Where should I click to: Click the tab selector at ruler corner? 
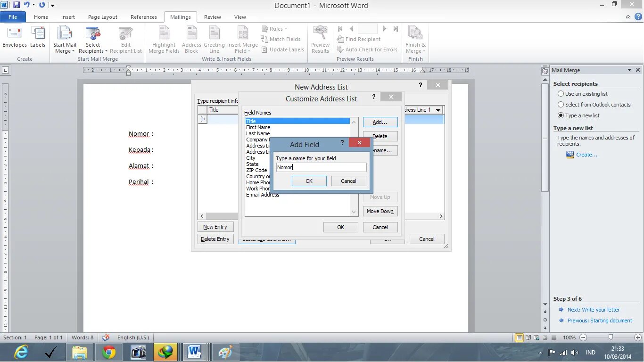[x=6, y=70]
